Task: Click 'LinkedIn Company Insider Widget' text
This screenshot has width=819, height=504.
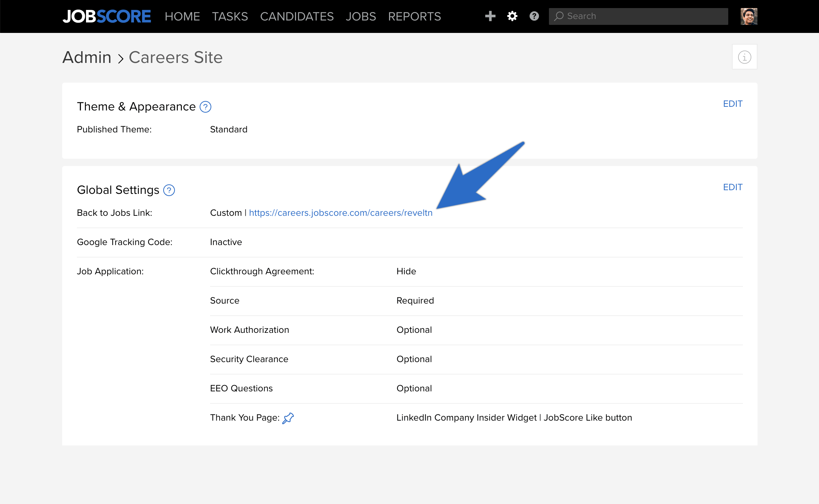Action: [466, 418]
